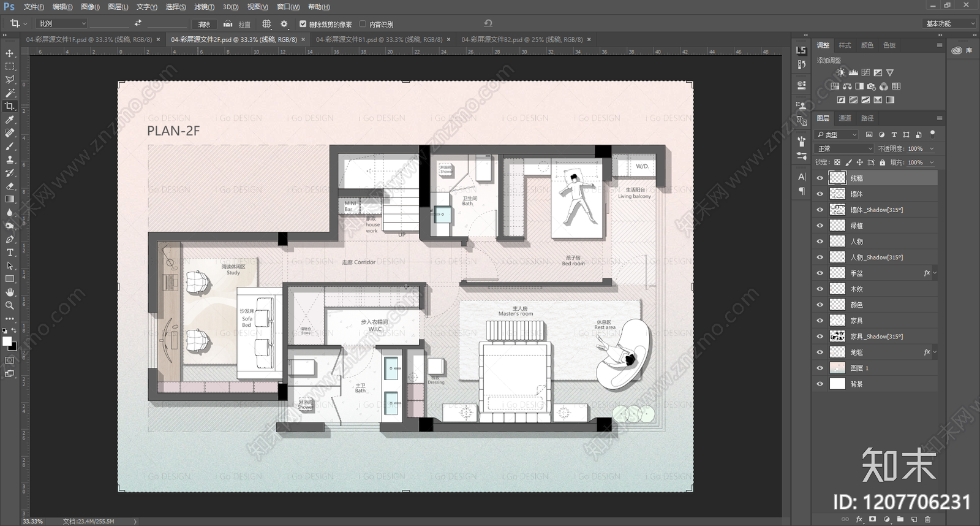Select the Rectangular Marquee tool
Image resolution: width=980 pixels, height=526 pixels.
tap(10, 66)
